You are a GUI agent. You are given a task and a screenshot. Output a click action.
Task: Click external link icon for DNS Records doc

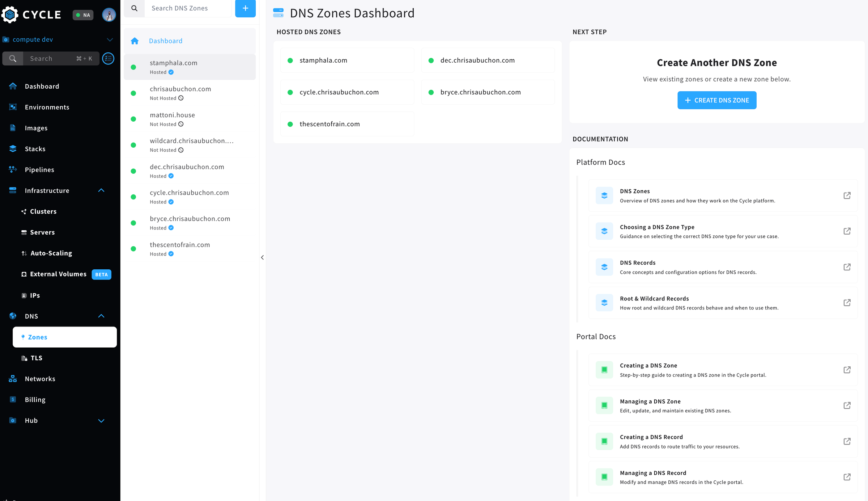click(x=847, y=267)
